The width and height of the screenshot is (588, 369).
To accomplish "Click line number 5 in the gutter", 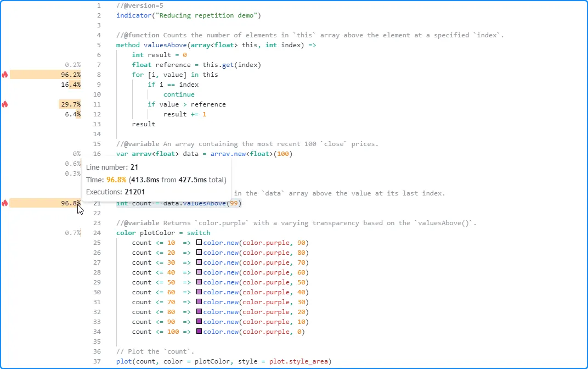I will (x=99, y=45).
